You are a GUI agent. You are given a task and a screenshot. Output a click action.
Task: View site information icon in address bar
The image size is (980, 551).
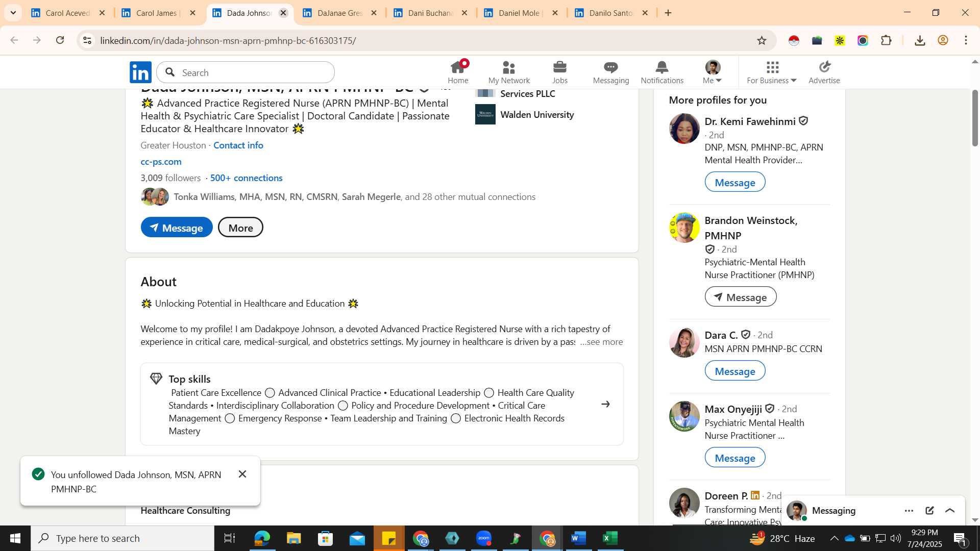click(x=87, y=40)
